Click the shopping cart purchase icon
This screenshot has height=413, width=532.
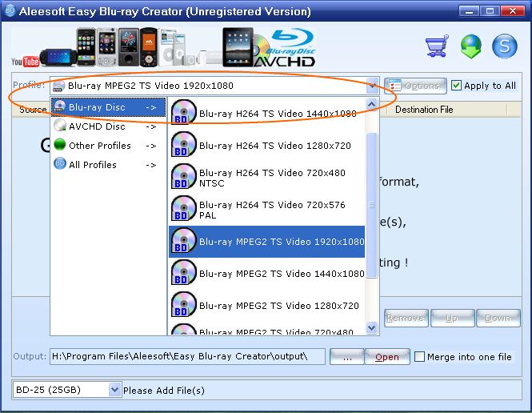pyautogui.click(x=437, y=46)
